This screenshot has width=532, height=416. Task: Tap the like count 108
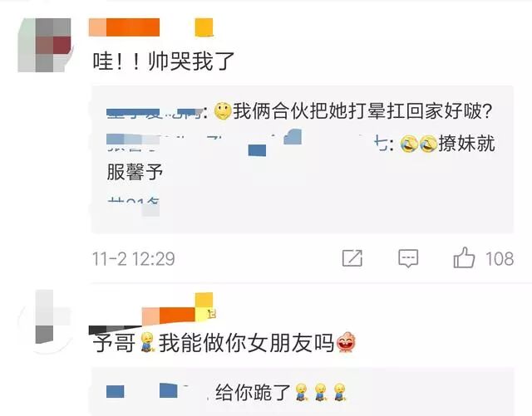[500, 259]
